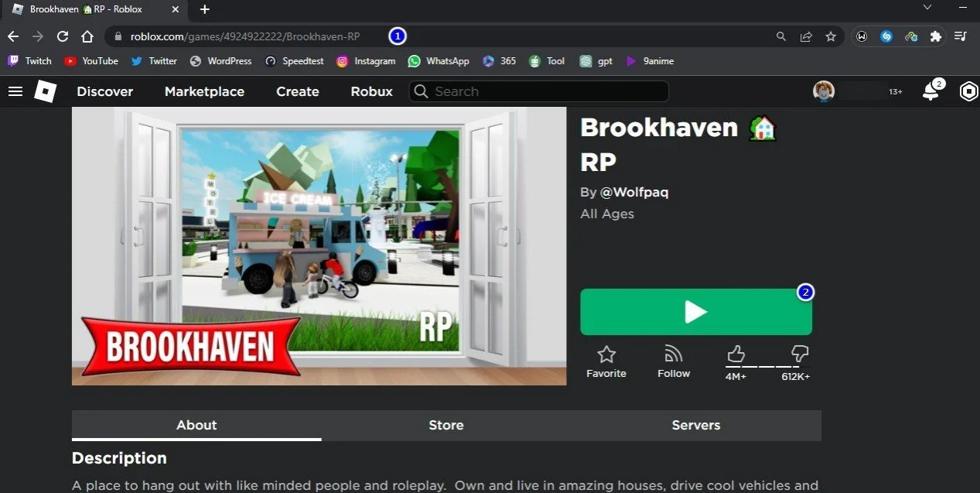Click the blue swirl extension icon
Screen dimensions: 980x493
pos(886,36)
